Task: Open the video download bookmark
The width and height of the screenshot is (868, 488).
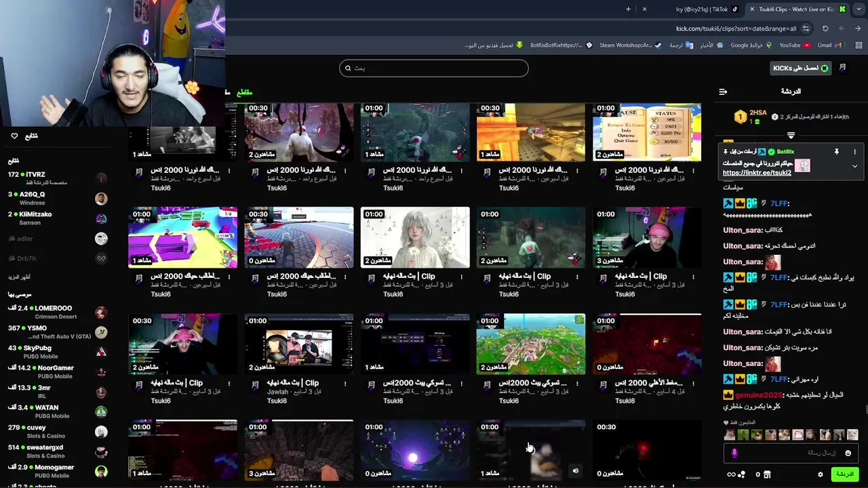Action: click(494, 45)
